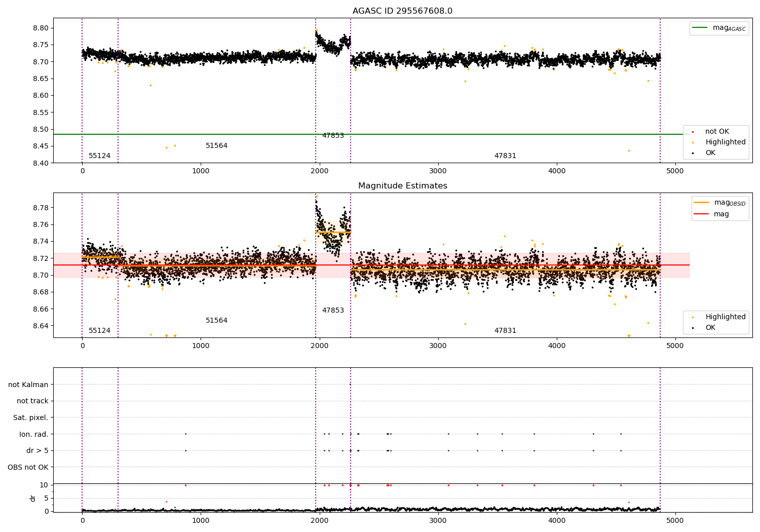Click the 'not track' row label

32,401
